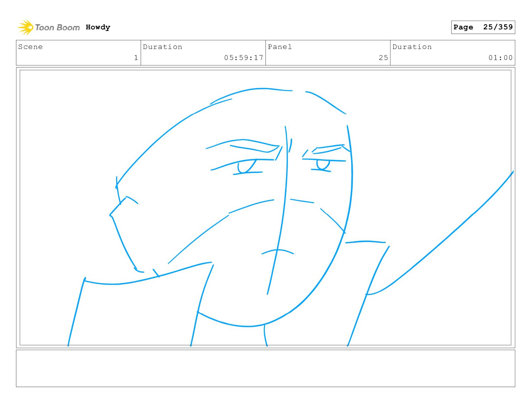532x411 pixels.
Task: Click the Toon Boom logo
Action: (48, 27)
